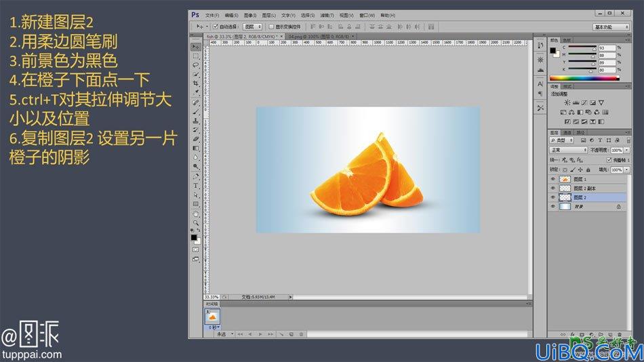Select the Dodge tool

tap(196, 166)
